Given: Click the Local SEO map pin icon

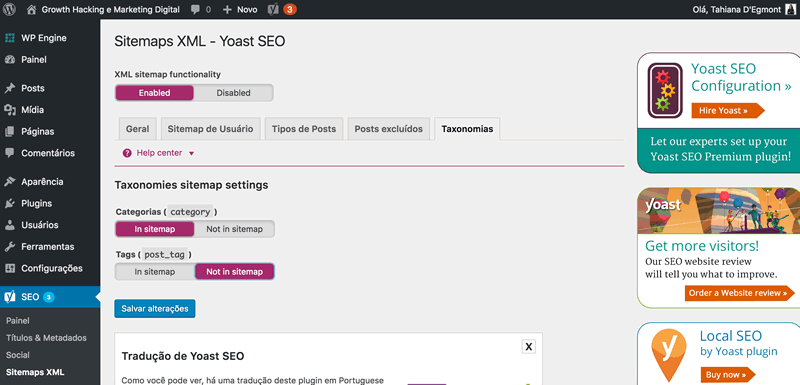Looking at the screenshot, I should click(668, 355).
